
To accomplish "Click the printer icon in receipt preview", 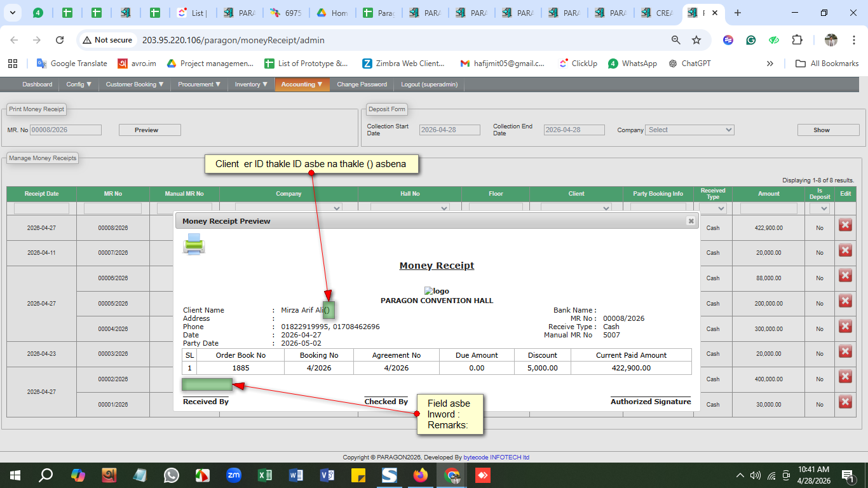I will click(194, 244).
